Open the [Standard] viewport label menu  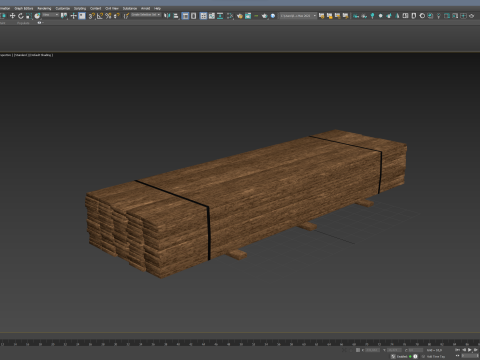point(21,55)
